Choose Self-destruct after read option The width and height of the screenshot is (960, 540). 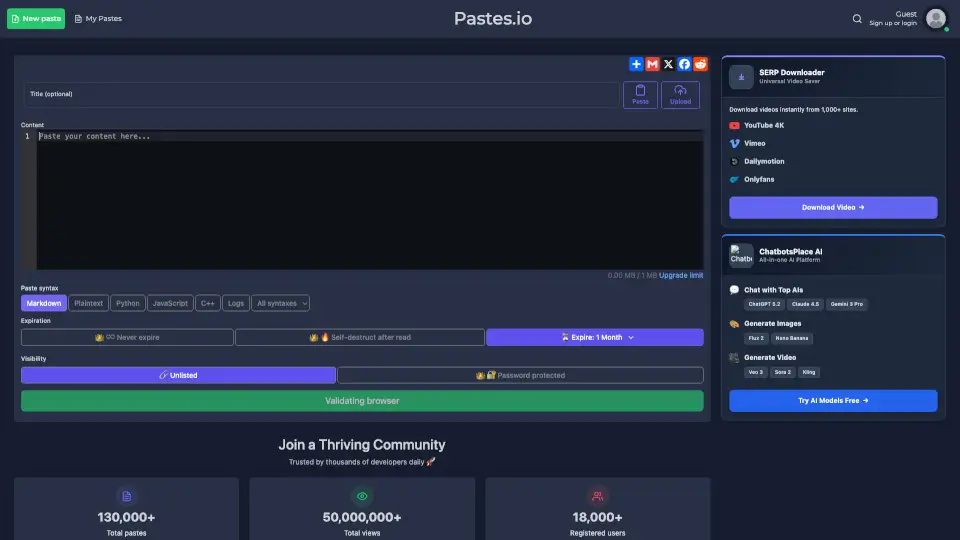point(360,337)
